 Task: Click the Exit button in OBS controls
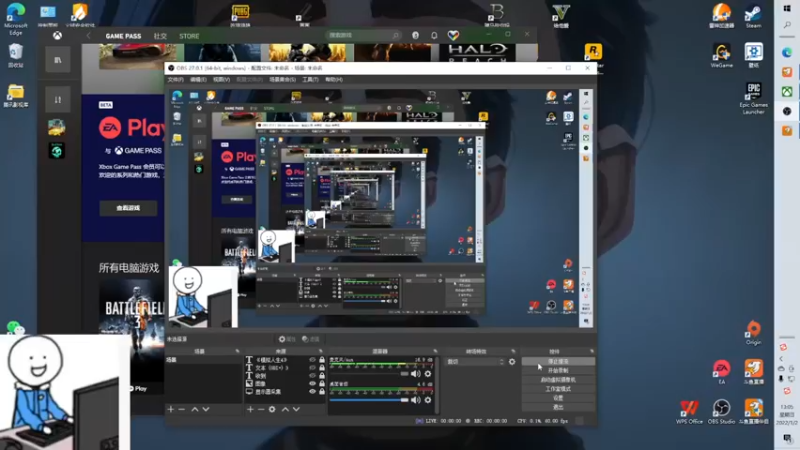coord(558,407)
